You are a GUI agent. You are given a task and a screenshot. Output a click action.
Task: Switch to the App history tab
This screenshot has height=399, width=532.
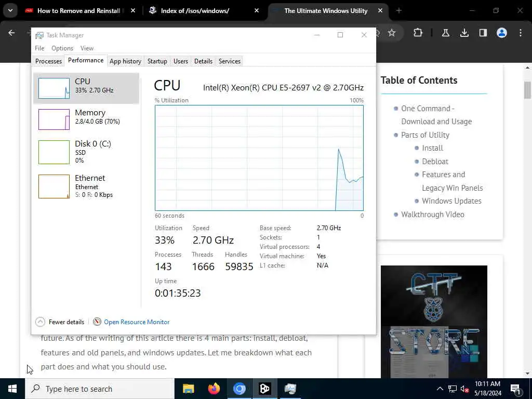[x=125, y=61]
